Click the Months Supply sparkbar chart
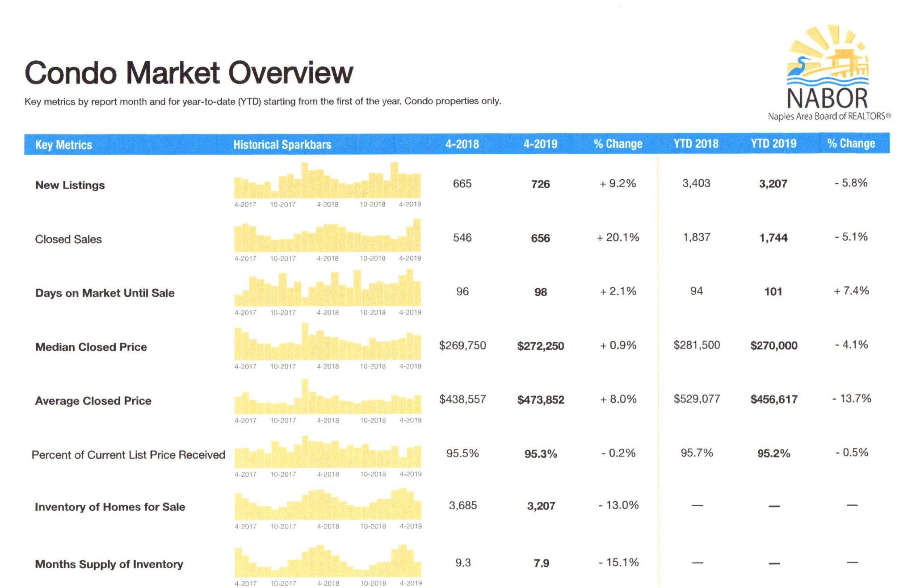 tap(328, 561)
